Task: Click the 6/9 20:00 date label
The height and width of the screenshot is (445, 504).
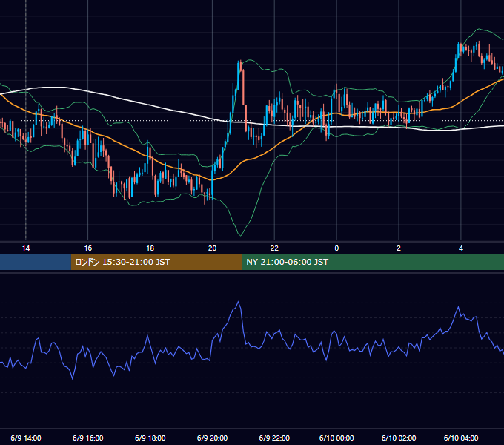Action: pos(212,438)
